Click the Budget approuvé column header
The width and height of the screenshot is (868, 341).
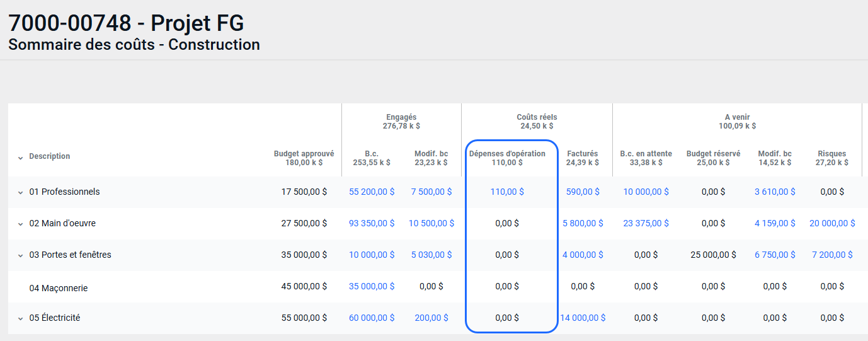pyautogui.click(x=304, y=158)
